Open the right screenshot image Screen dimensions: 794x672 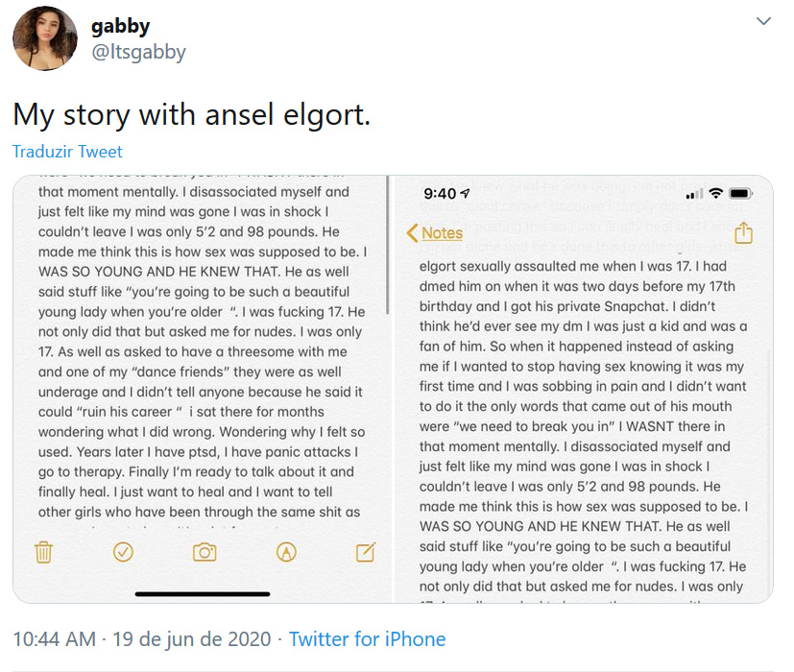(584, 389)
